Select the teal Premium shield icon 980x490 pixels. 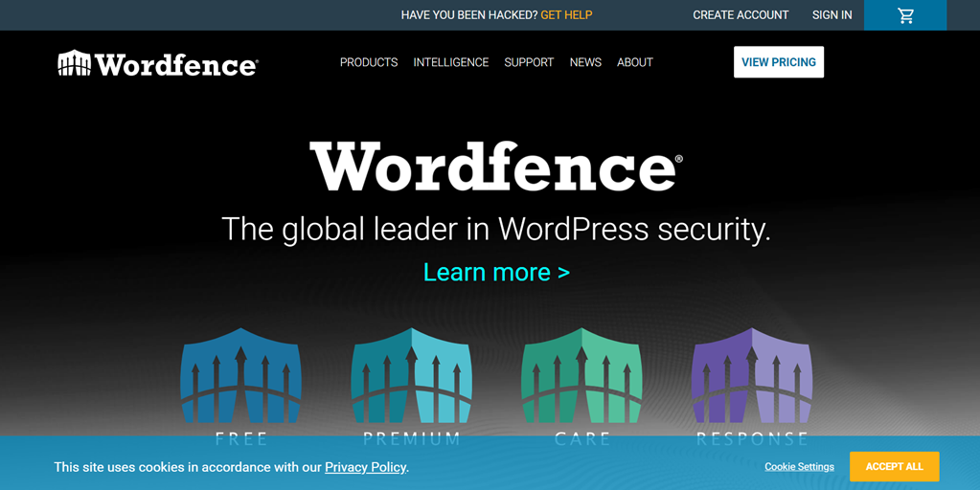pyautogui.click(x=412, y=377)
